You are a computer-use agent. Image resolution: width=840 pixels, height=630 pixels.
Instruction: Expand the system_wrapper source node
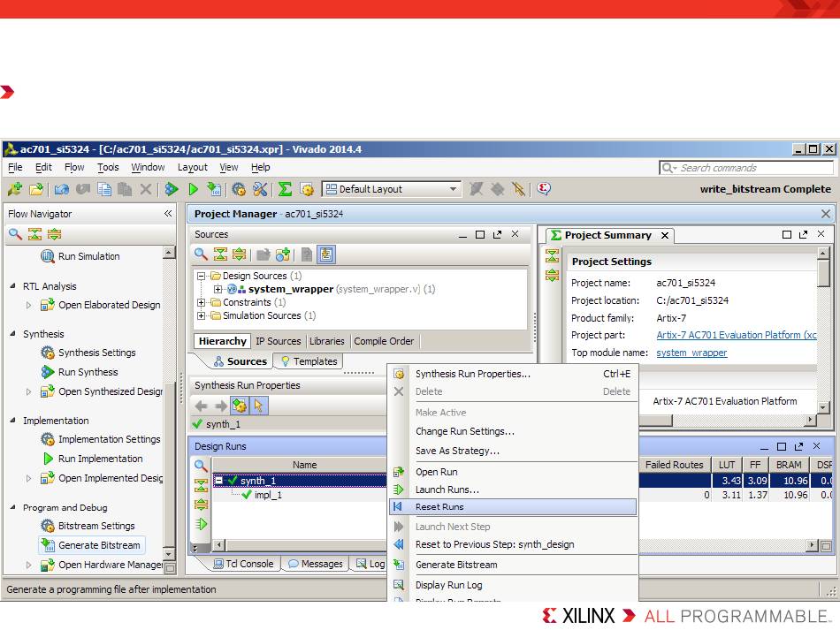pyautogui.click(x=218, y=289)
